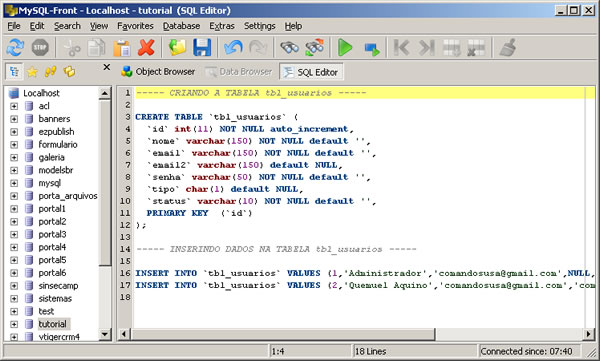Close the side navigator panel
Viewport: 600px width, 361px height.
(x=107, y=67)
